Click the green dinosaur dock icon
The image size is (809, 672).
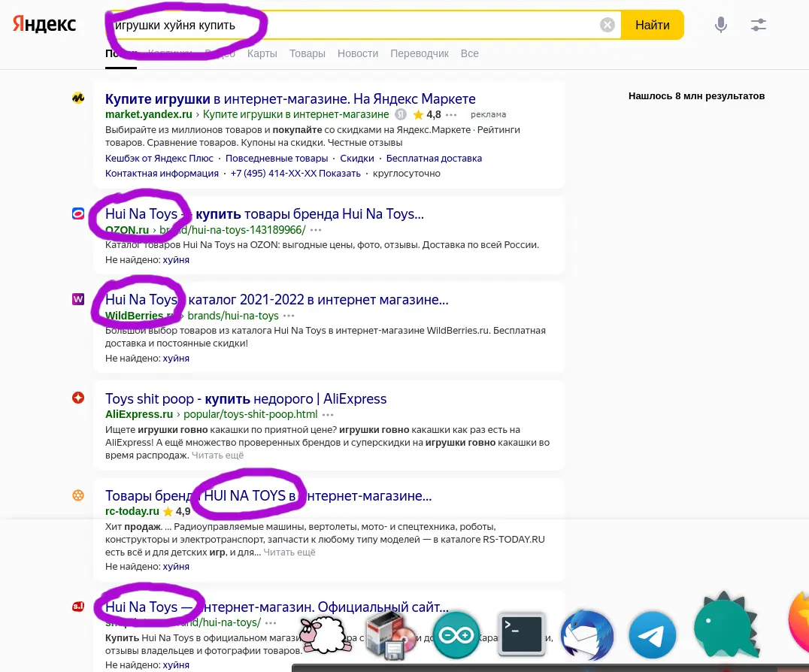tap(723, 628)
